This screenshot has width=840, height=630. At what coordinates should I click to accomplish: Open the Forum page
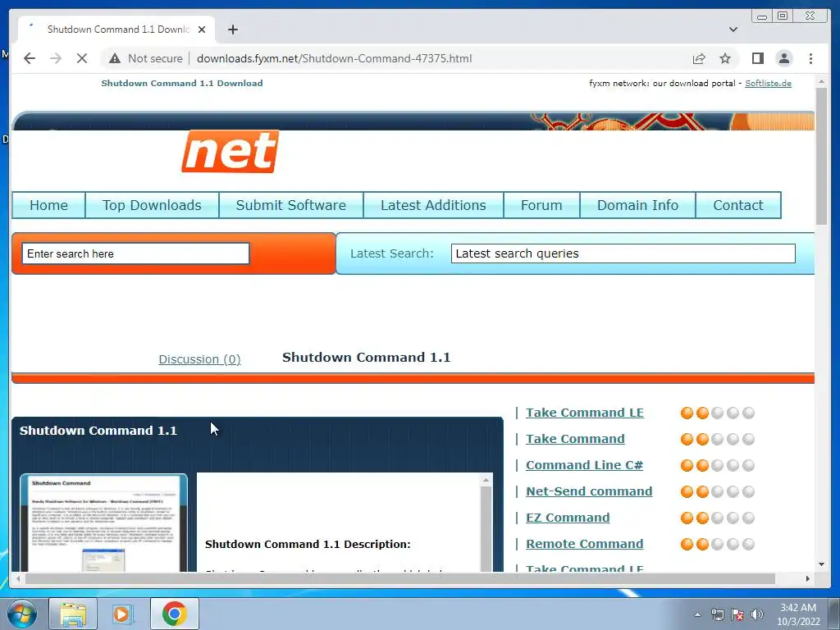pyautogui.click(x=541, y=205)
